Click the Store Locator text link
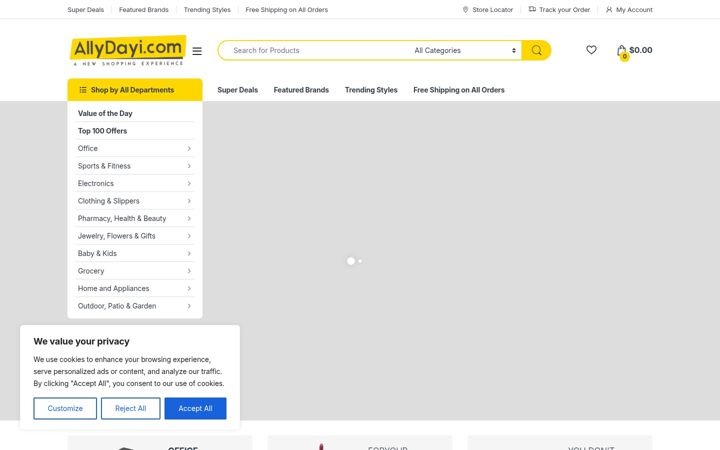This screenshot has height=450, width=720. click(x=493, y=10)
